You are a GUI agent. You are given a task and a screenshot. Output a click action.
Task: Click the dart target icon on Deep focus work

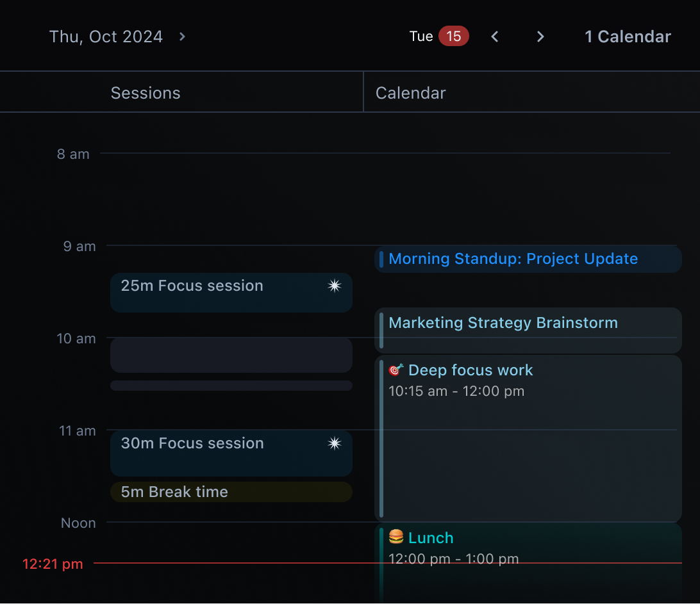[x=396, y=370]
